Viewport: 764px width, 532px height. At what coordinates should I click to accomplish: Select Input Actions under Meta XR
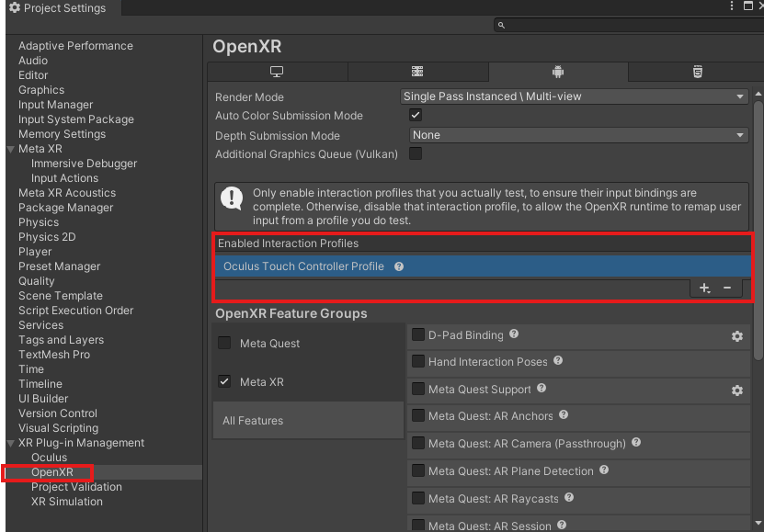pyautogui.click(x=64, y=178)
